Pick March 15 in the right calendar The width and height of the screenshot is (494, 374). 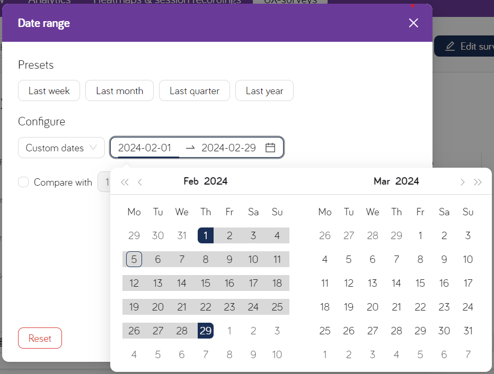[420, 283]
